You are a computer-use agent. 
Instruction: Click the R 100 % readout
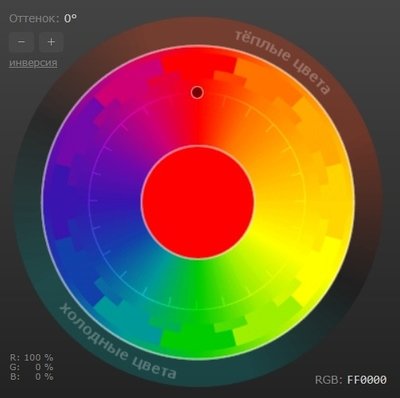(31, 358)
